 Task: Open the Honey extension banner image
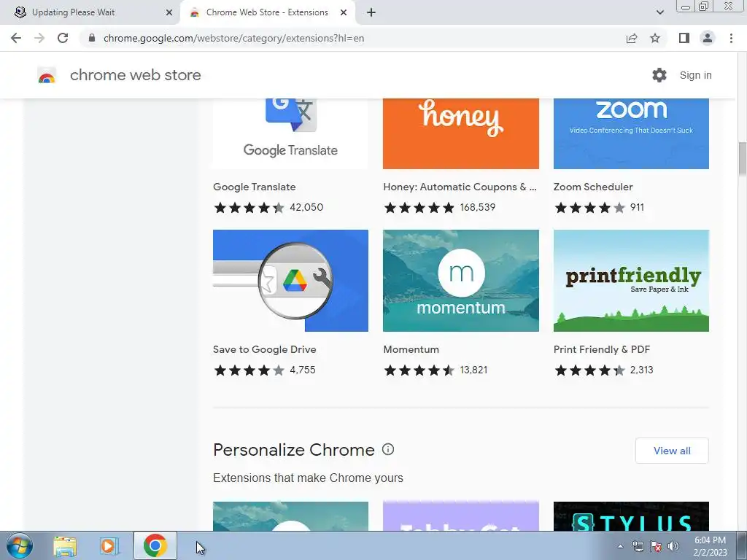pyautogui.click(x=461, y=134)
